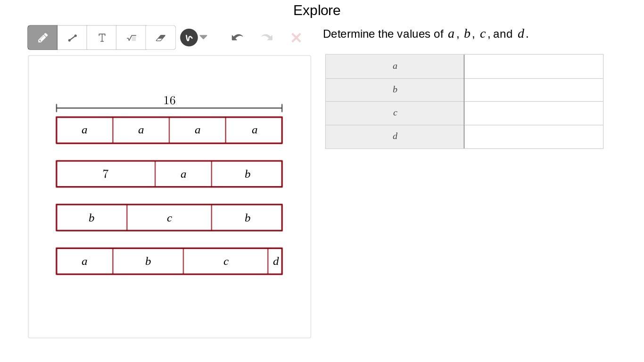Click the answer field for a
Viewport: 644px width, 362px height.
[533, 66]
